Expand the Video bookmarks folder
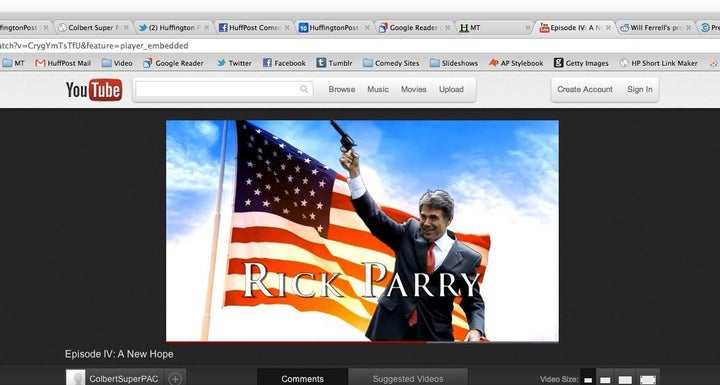This screenshot has width=720, height=385. pos(117,63)
